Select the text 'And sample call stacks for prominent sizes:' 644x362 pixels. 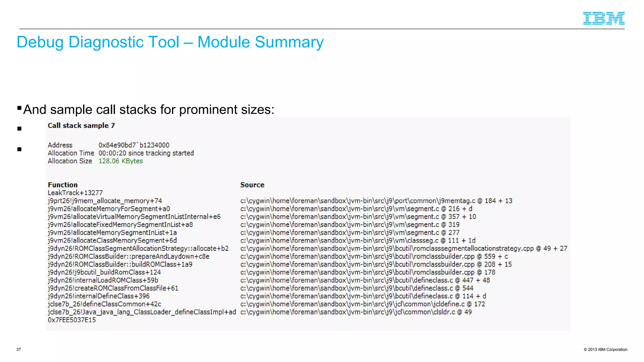coord(149,110)
